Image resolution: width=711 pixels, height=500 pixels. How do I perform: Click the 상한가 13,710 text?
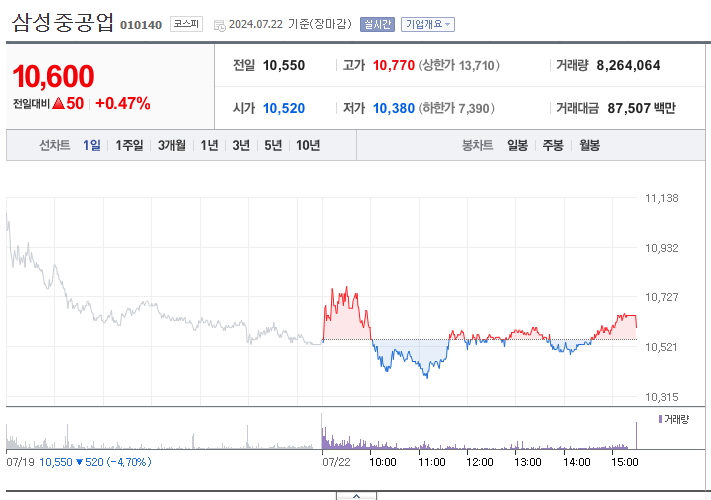click(459, 65)
